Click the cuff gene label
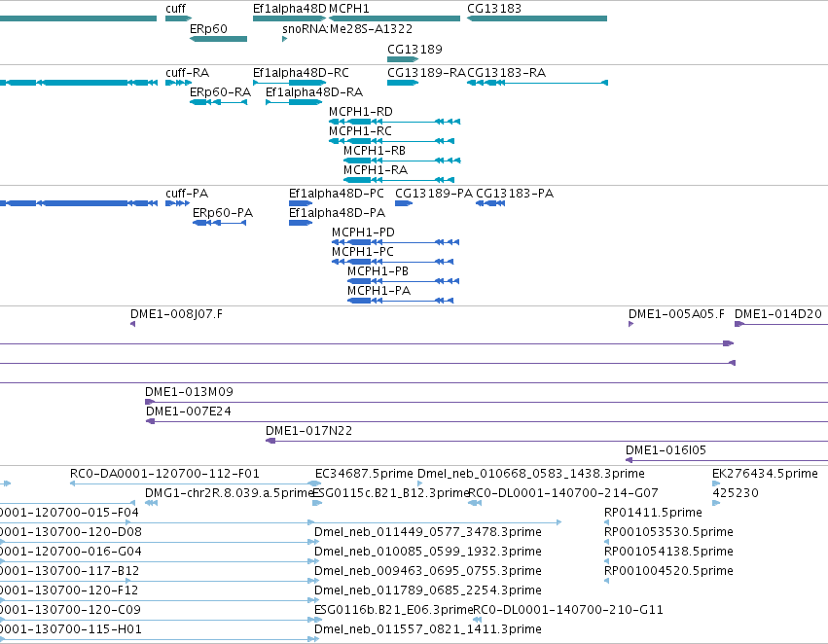The width and height of the screenshot is (828, 644). click(175, 9)
